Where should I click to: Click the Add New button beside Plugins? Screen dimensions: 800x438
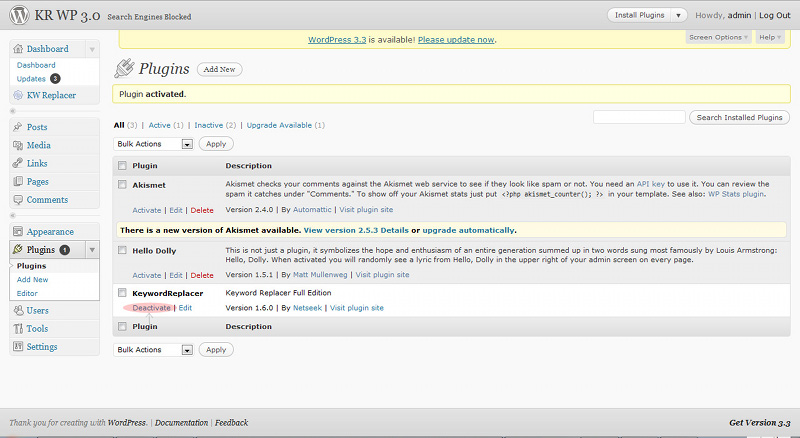[219, 69]
